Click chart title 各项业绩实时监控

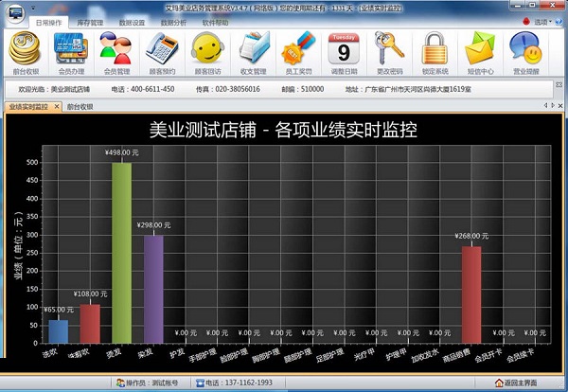pyautogui.click(x=346, y=130)
